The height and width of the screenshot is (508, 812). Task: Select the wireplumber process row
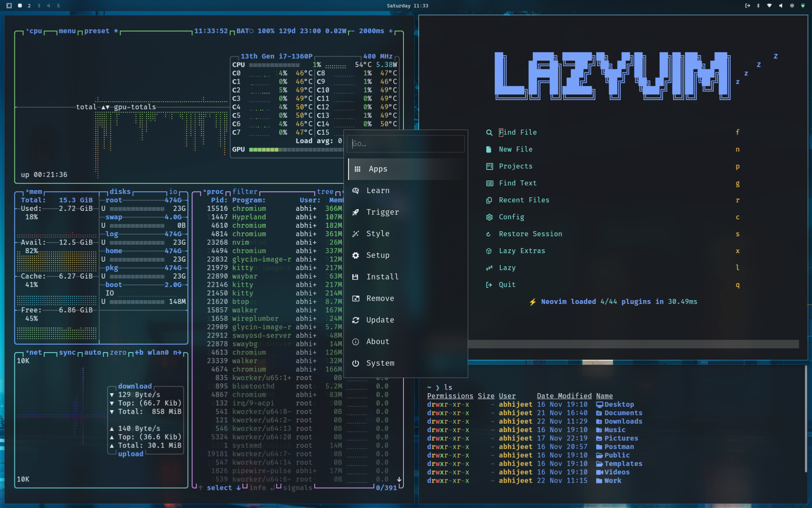(275, 319)
